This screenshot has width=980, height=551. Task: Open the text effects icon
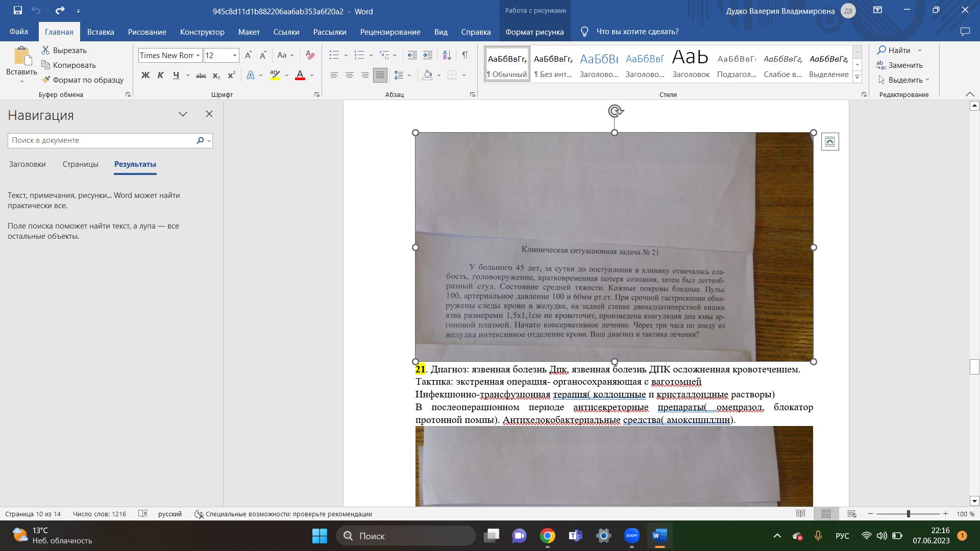[251, 75]
